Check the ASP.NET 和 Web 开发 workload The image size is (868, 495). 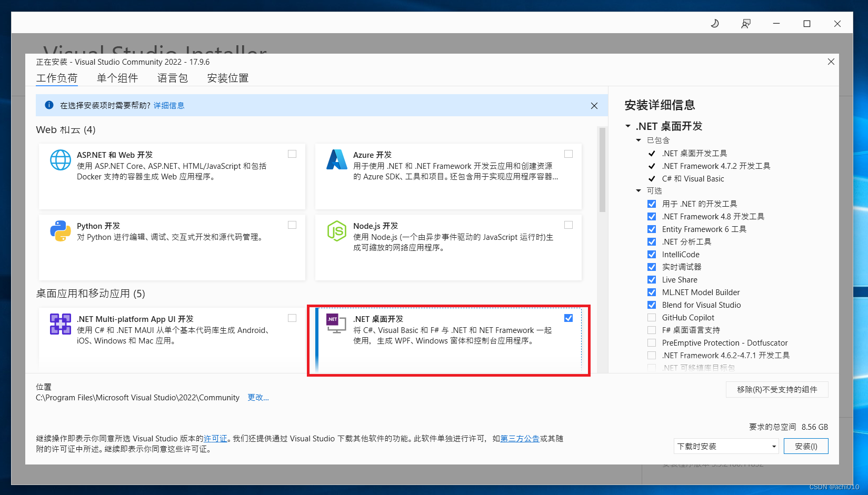(292, 154)
